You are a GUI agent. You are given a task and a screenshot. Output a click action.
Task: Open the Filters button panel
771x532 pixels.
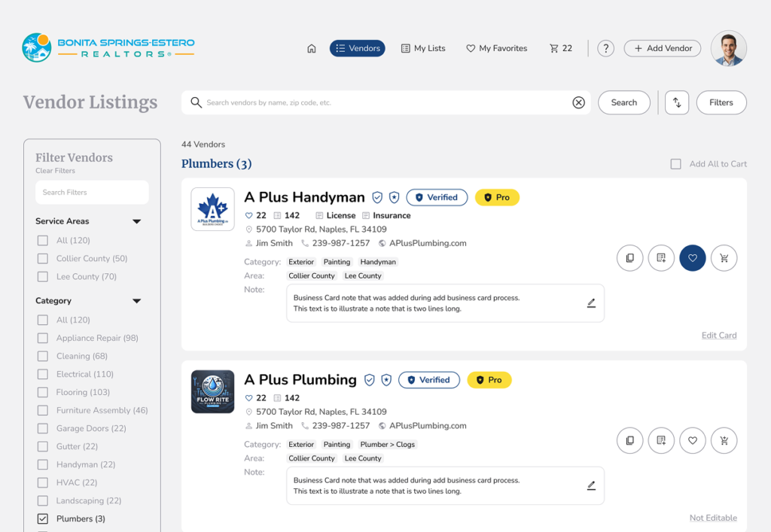(721, 102)
